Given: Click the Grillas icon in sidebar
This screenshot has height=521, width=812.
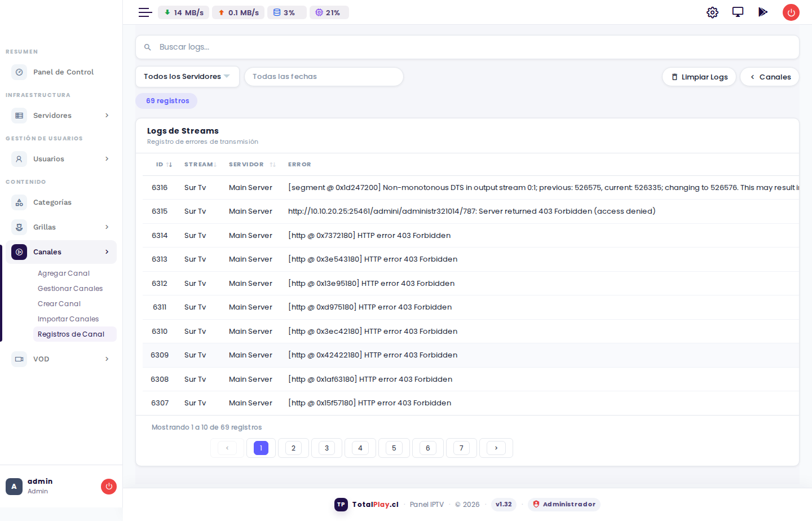Looking at the screenshot, I should 19,227.
